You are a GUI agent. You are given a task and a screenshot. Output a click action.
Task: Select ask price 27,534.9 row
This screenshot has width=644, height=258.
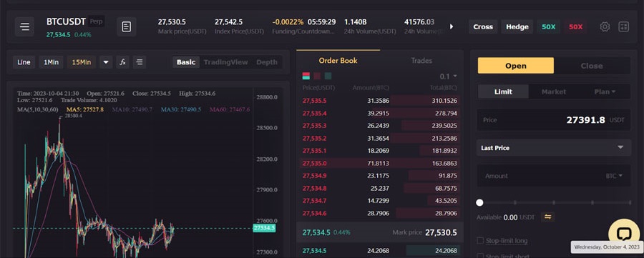point(380,176)
